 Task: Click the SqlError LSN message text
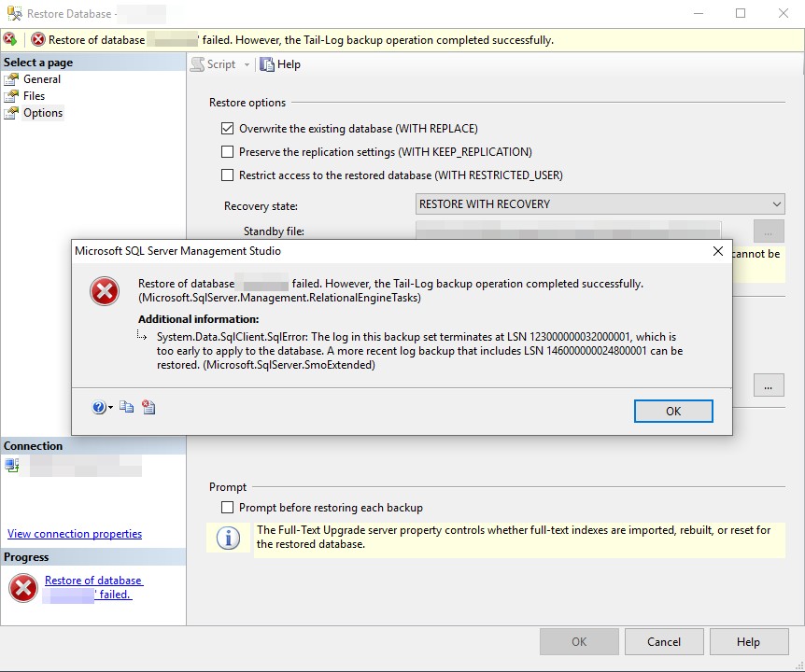coord(419,351)
